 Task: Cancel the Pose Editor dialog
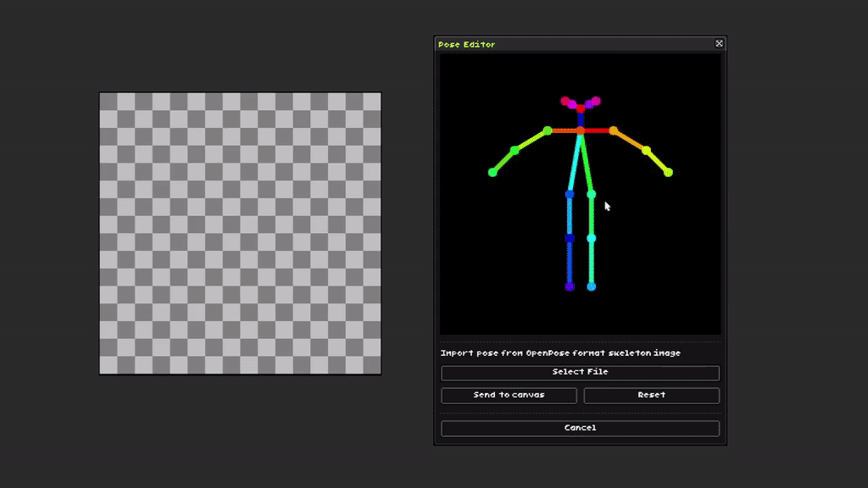pos(580,429)
